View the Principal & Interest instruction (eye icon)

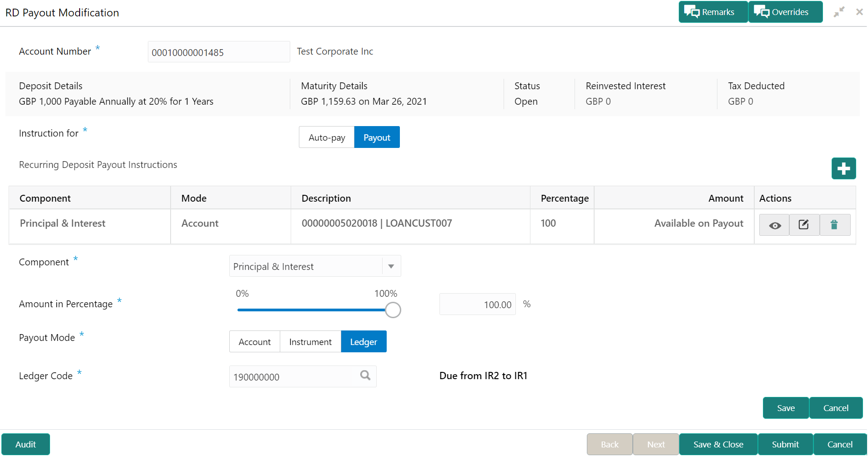pyautogui.click(x=775, y=225)
